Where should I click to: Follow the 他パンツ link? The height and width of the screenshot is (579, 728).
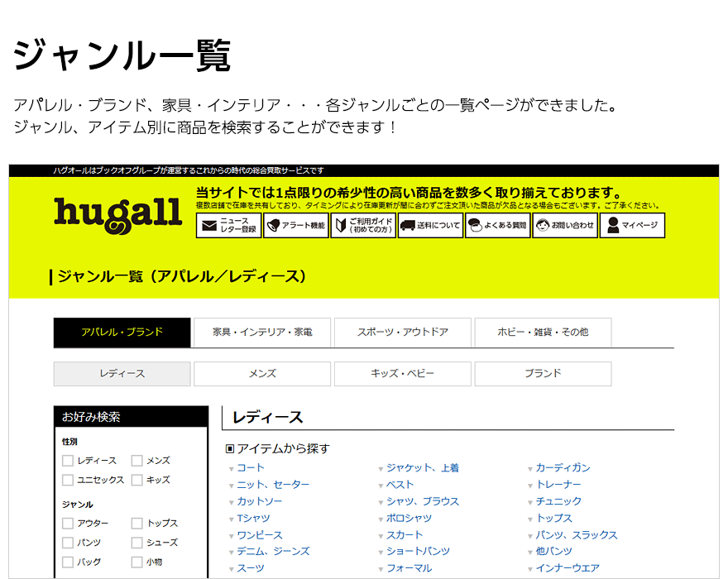[554, 551]
